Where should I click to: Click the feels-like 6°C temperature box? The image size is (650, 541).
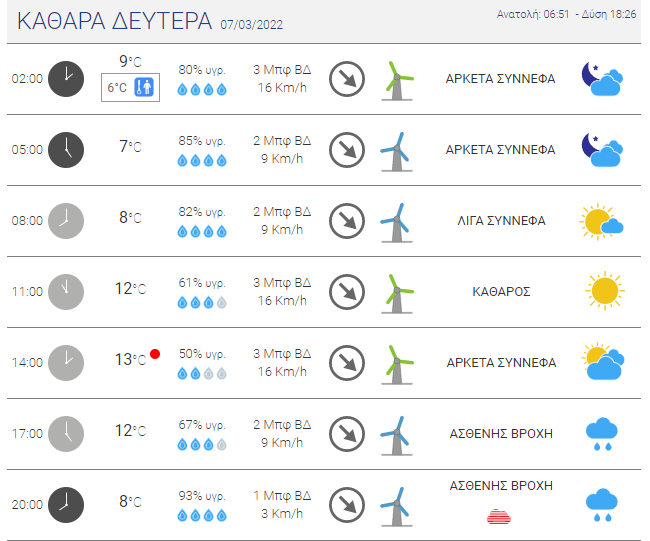[x=131, y=87]
